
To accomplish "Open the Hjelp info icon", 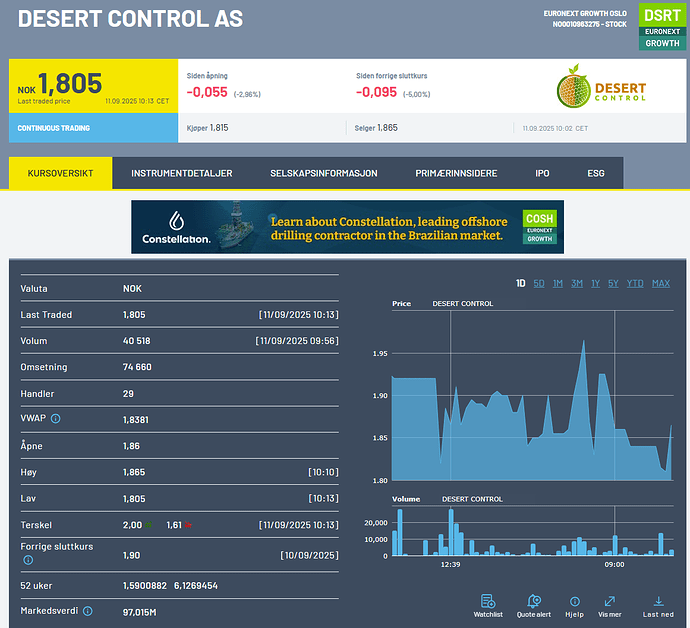I will pos(575,602).
